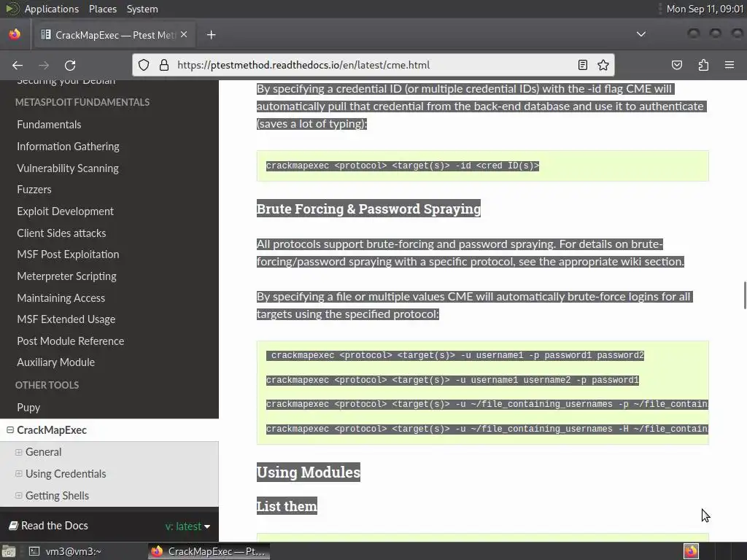Open General section link
The height and width of the screenshot is (560, 747).
click(x=43, y=452)
